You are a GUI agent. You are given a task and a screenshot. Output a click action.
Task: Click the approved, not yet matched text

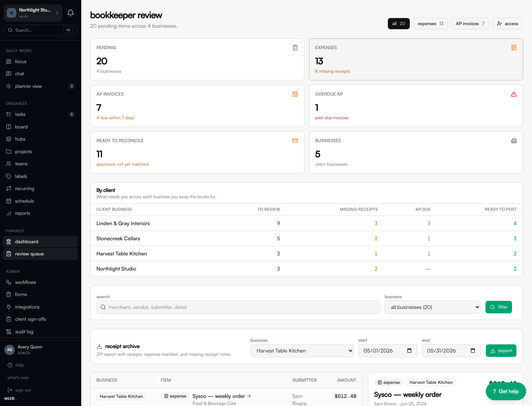[x=122, y=164]
